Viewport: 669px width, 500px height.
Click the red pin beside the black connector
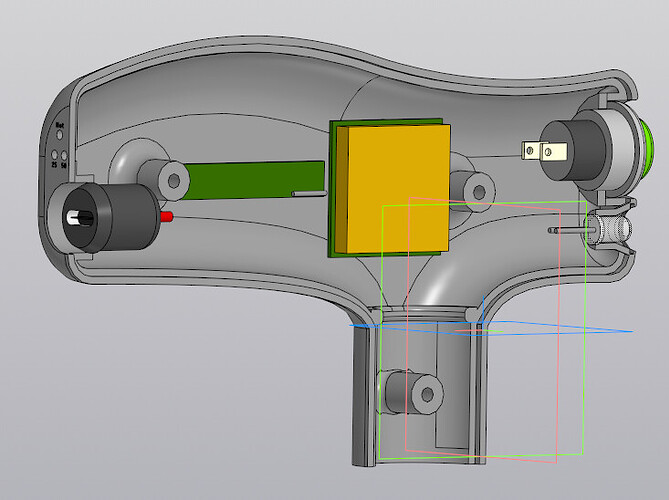click(x=166, y=217)
